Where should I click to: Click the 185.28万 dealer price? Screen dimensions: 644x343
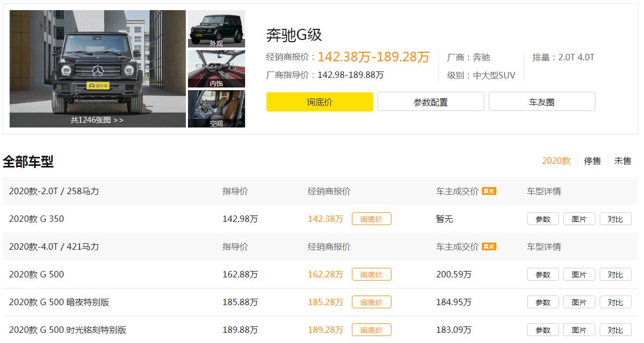pos(326,302)
